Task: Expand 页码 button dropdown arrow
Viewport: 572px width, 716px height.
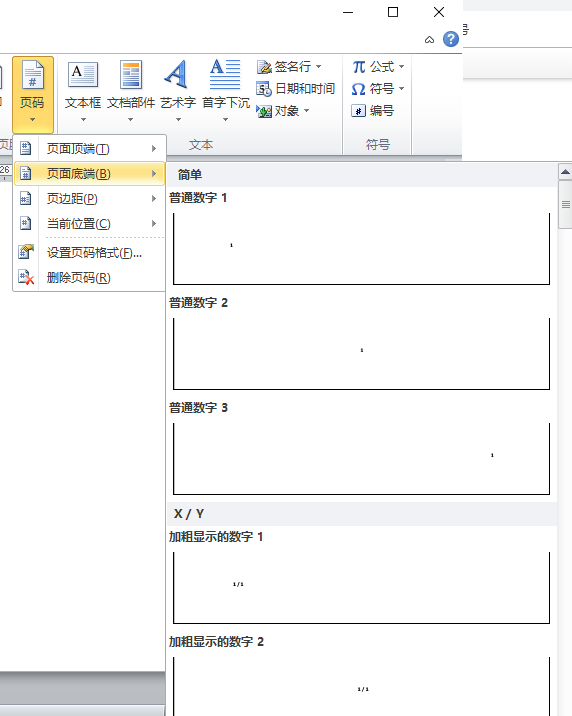Action: pyautogui.click(x=32, y=120)
